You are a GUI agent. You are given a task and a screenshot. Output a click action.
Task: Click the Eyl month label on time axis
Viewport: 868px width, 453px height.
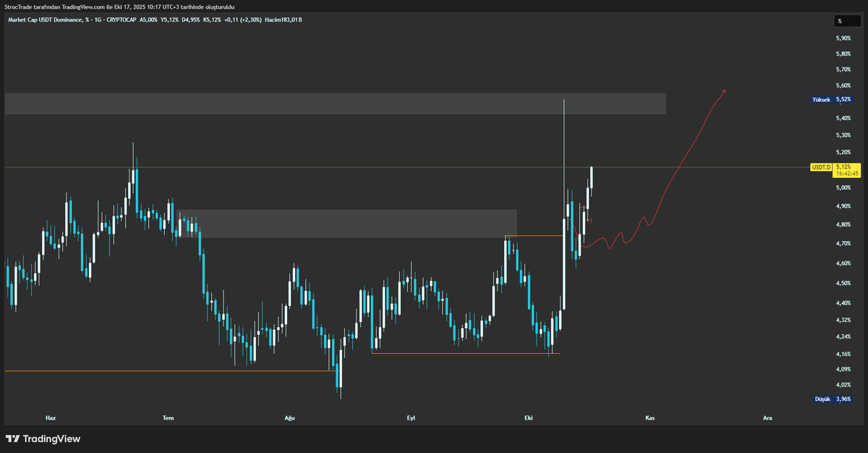click(411, 418)
